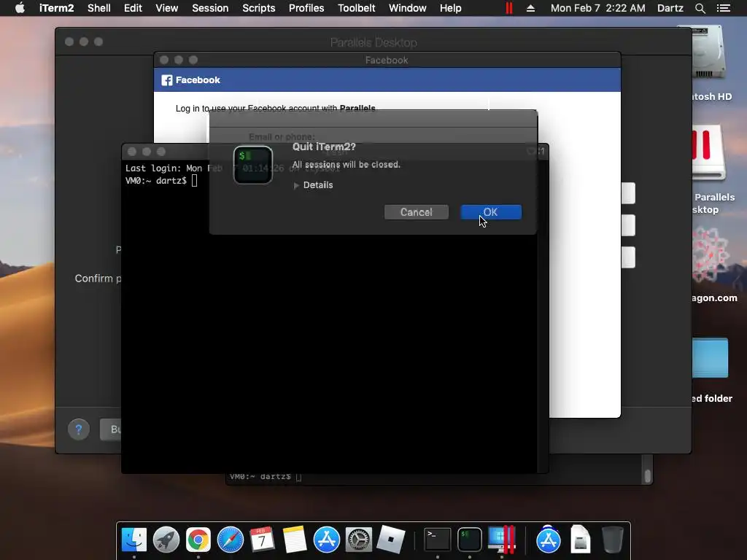Open Parallels Desktop in the Dock
This screenshot has height=560, width=747.
[502, 540]
